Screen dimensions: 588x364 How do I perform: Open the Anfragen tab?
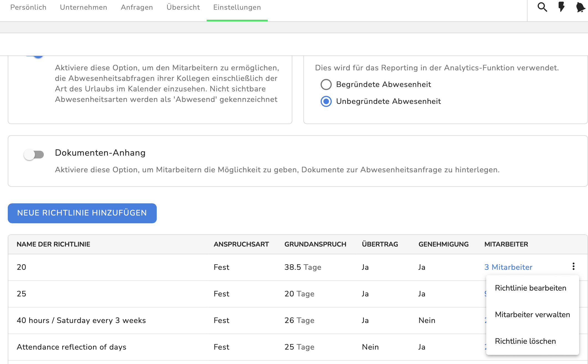coord(137,7)
